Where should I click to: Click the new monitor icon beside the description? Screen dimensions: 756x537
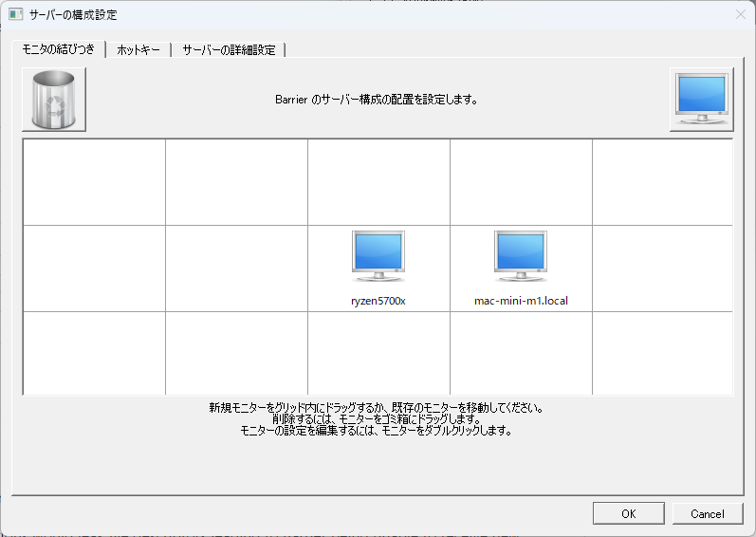701,99
